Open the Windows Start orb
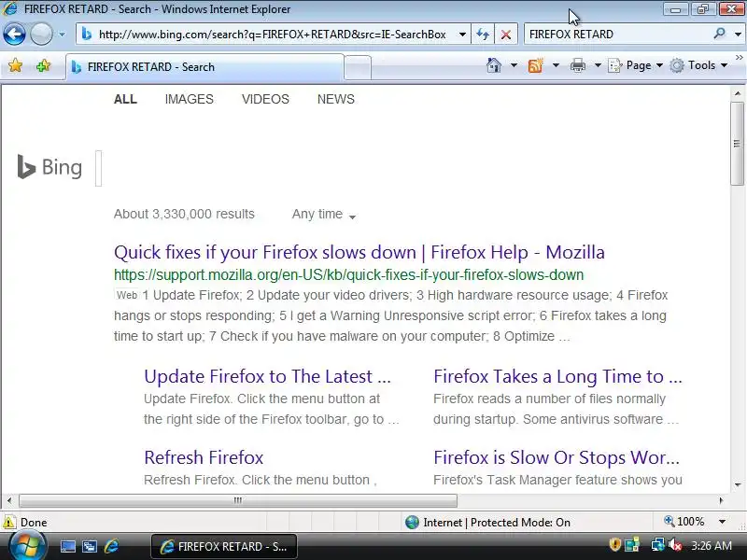747x560 pixels. [27, 546]
